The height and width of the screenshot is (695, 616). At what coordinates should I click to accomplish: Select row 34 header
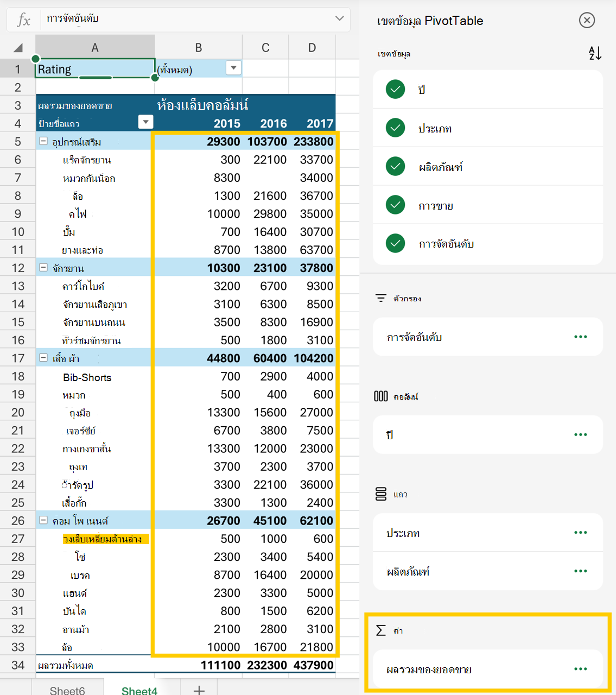[x=18, y=665]
